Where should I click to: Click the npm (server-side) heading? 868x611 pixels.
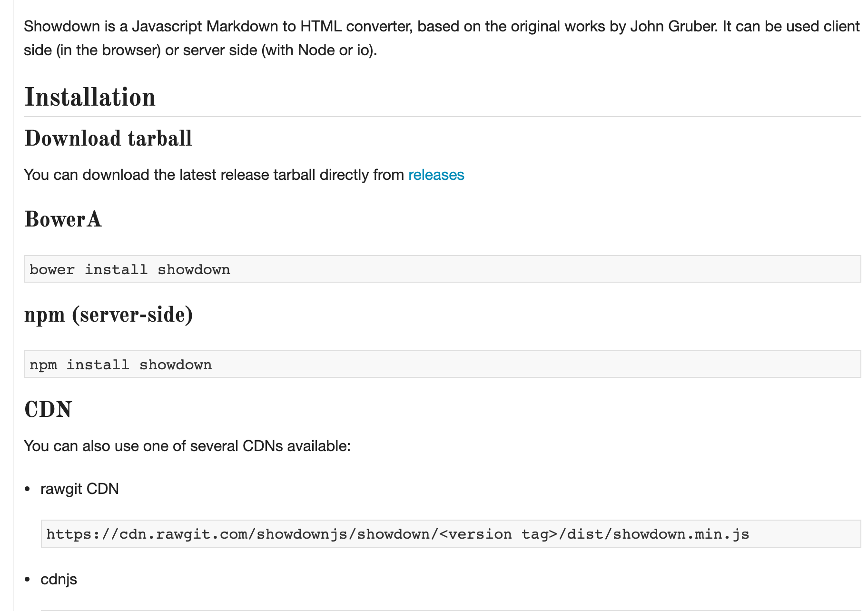click(x=108, y=315)
